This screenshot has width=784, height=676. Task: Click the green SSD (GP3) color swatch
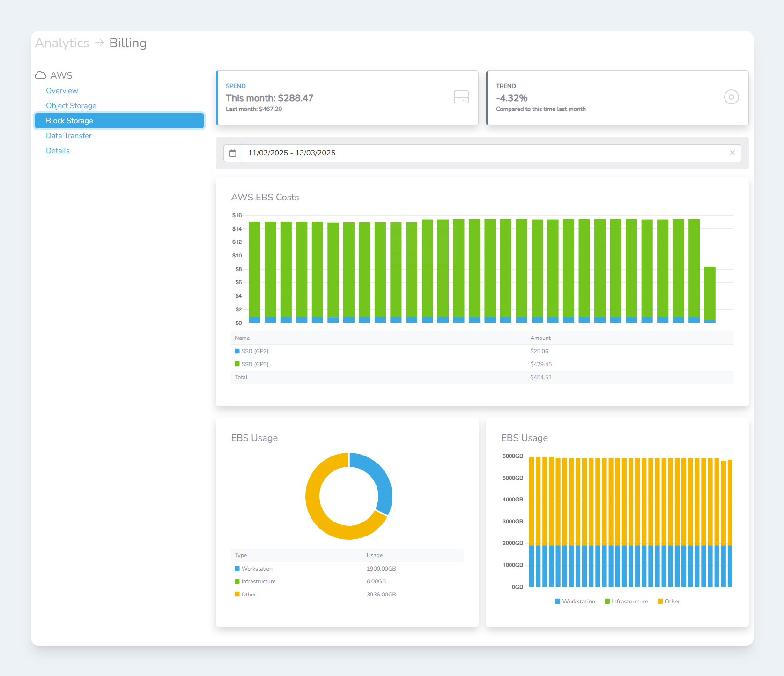click(237, 364)
